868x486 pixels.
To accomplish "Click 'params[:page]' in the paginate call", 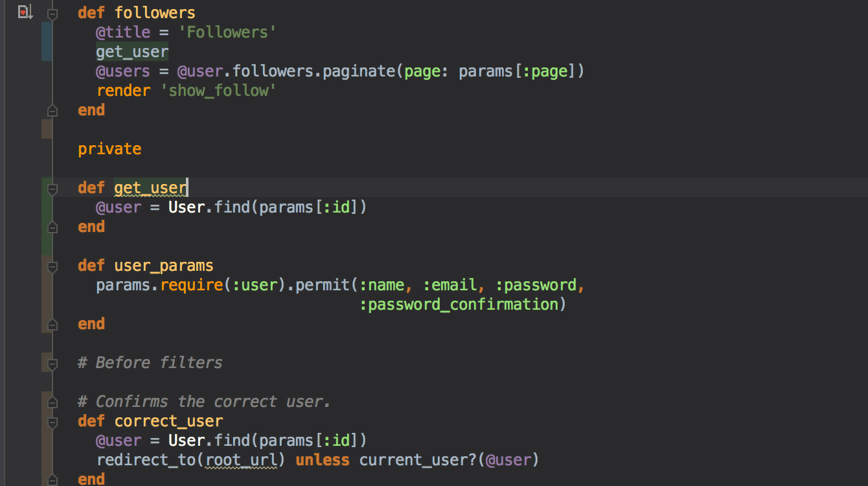I will click(x=518, y=71).
